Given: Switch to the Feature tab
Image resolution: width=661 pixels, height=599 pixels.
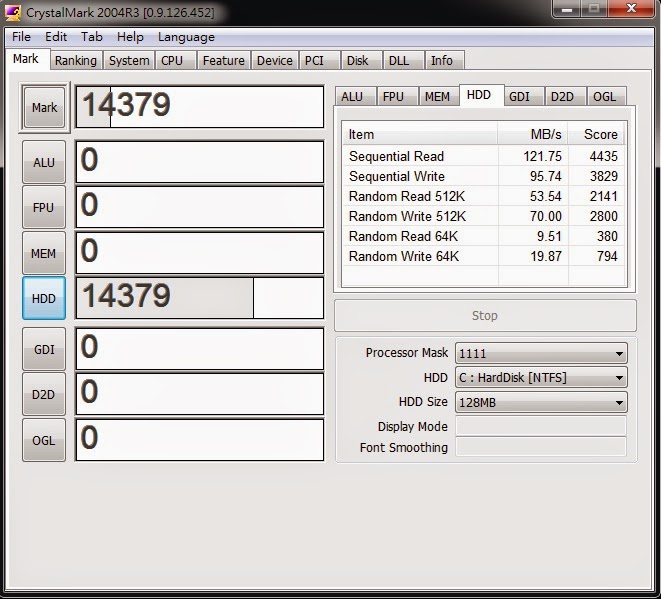Looking at the screenshot, I should (224, 61).
